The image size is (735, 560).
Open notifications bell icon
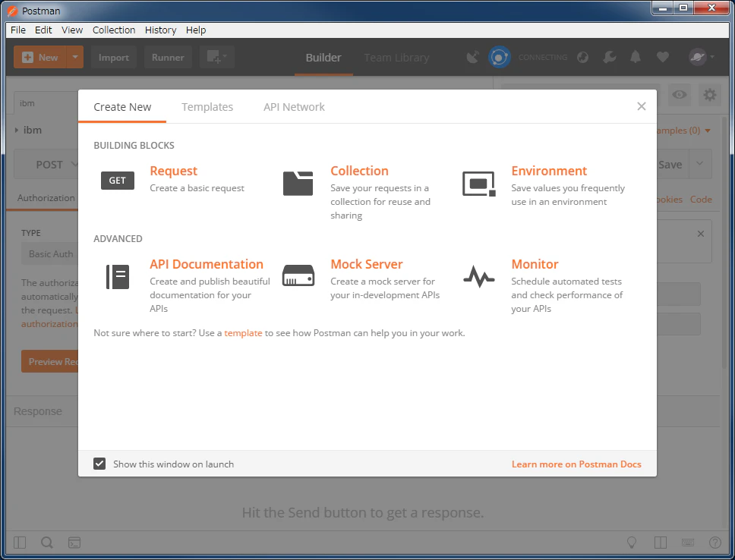tap(636, 57)
